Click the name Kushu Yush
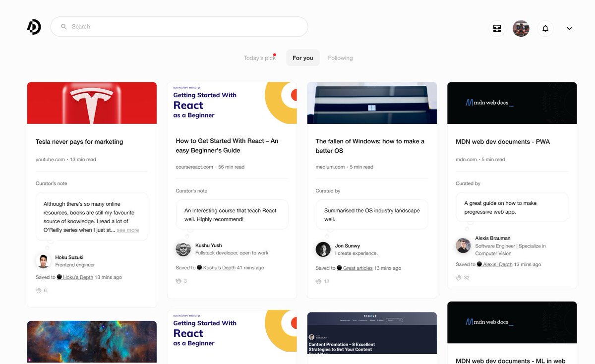Screen dimensions: 595x364 click(x=209, y=245)
